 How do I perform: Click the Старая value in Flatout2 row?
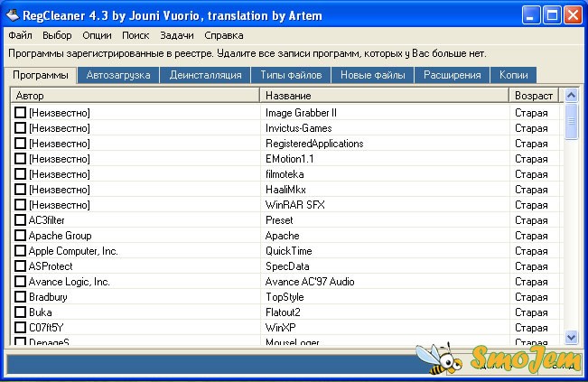tap(531, 312)
